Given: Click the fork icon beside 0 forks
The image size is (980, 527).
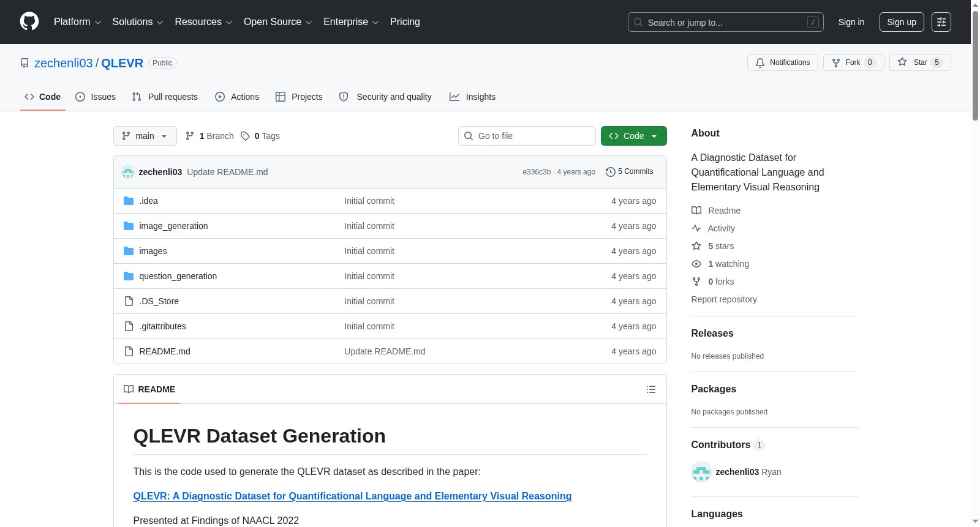Looking at the screenshot, I should [696, 282].
